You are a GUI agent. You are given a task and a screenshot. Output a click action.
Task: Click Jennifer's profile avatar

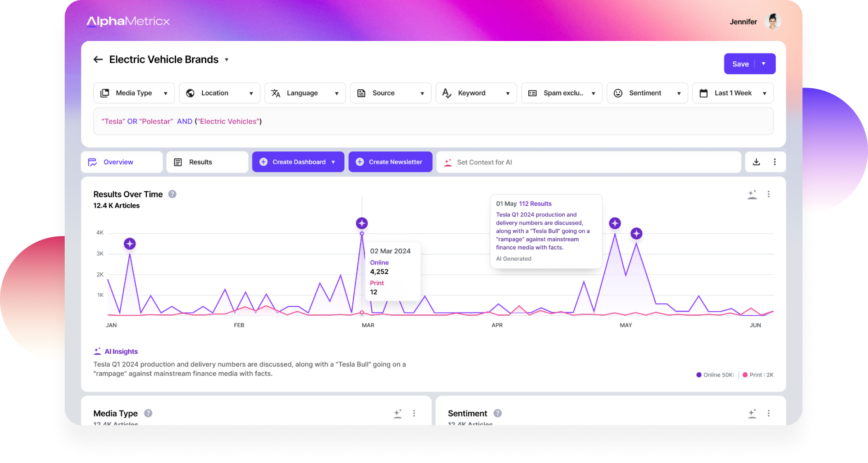click(773, 22)
